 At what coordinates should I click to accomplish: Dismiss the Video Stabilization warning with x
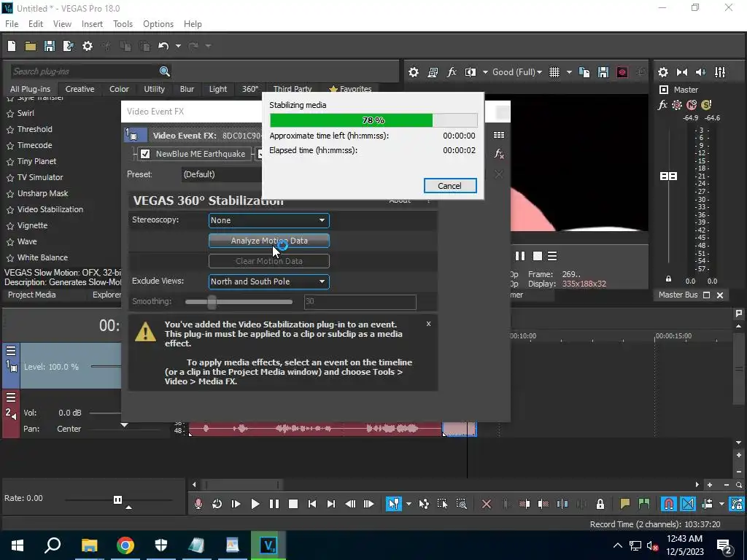tap(428, 324)
